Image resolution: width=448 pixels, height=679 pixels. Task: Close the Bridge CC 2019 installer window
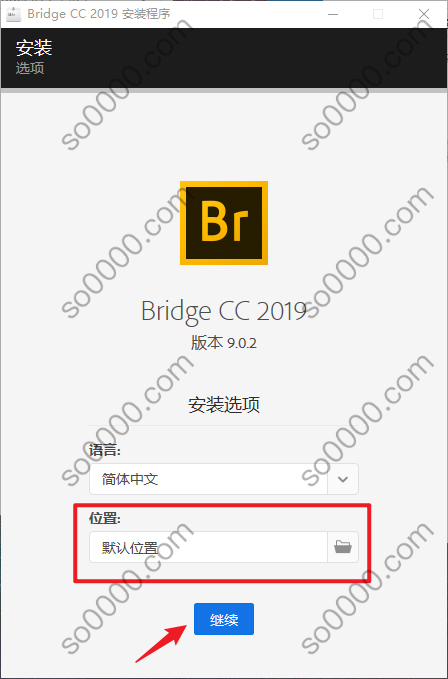click(x=424, y=14)
